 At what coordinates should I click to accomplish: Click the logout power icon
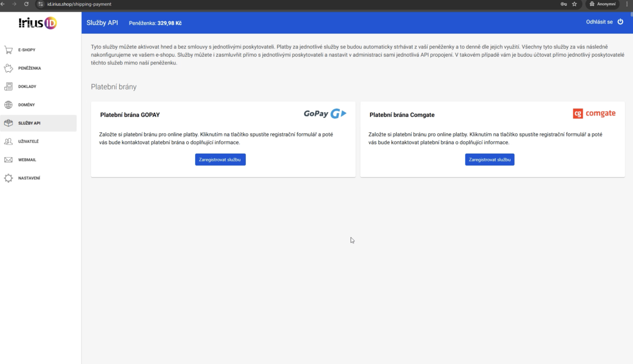pyautogui.click(x=620, y=22)
